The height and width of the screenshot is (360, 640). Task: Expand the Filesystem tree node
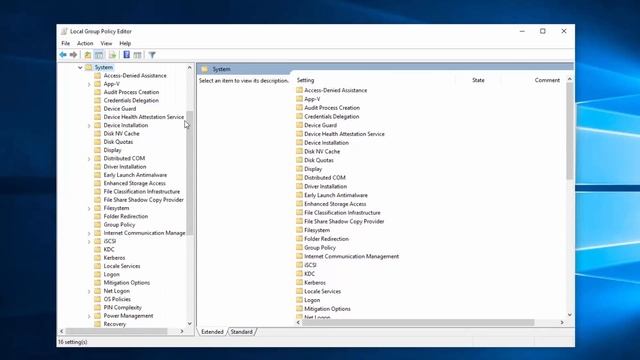point(89,208)
